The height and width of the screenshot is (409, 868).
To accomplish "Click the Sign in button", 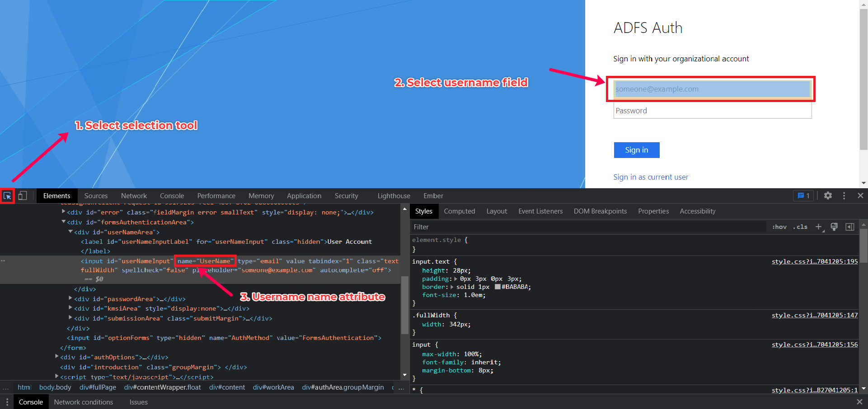I will pyautogui.click(x=637, y=150).
